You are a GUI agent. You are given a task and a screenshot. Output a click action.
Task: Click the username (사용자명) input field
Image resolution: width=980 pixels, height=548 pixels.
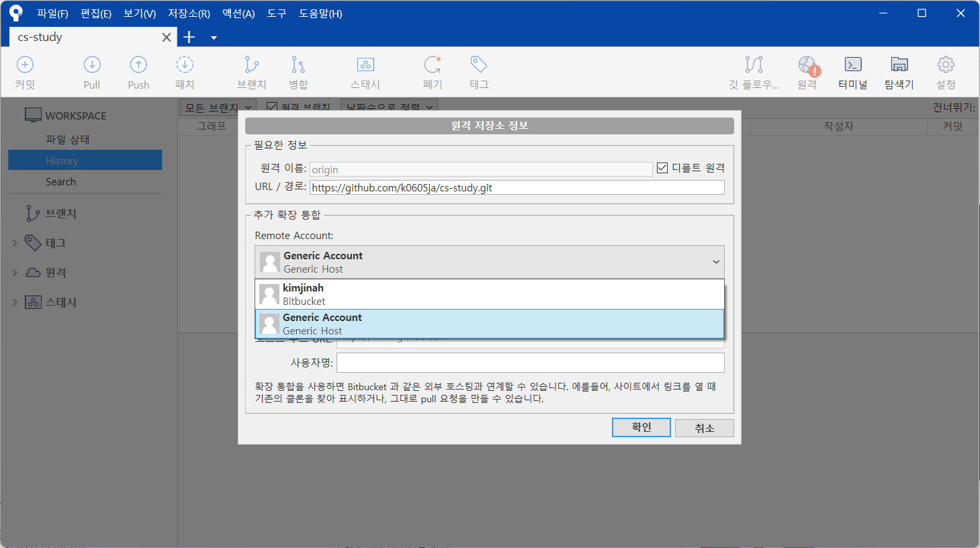pyautogui.click(x=531, y=363)
